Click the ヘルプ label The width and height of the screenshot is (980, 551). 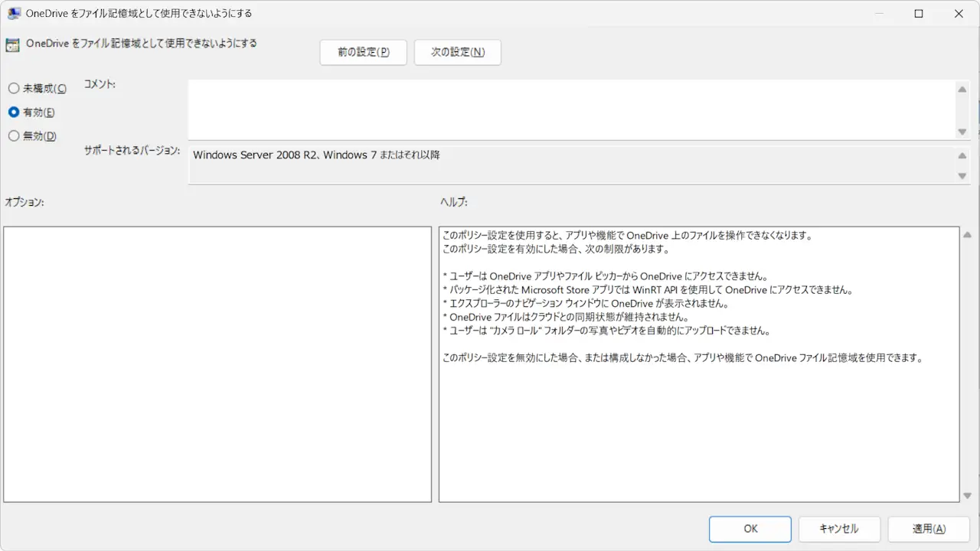pyautogui.click(x=453, y=202)
